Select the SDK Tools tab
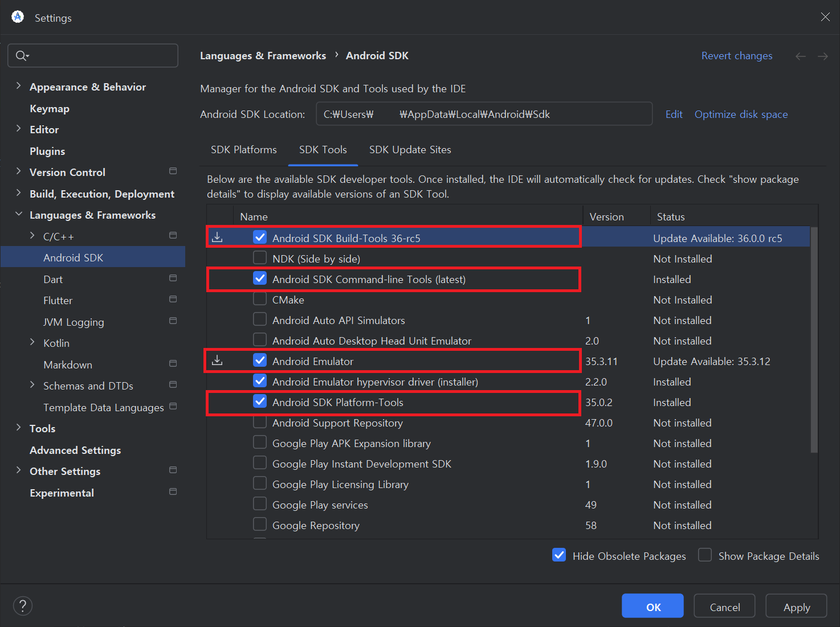840x627 pixels. click(323, 150)
